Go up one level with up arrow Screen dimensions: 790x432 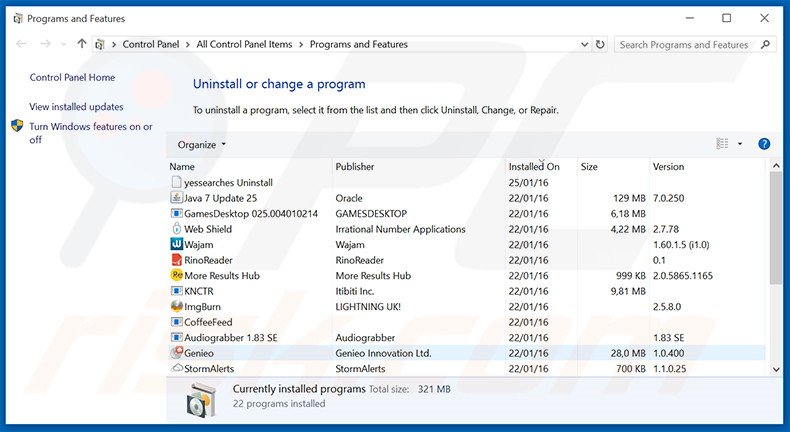coord(82,44)
